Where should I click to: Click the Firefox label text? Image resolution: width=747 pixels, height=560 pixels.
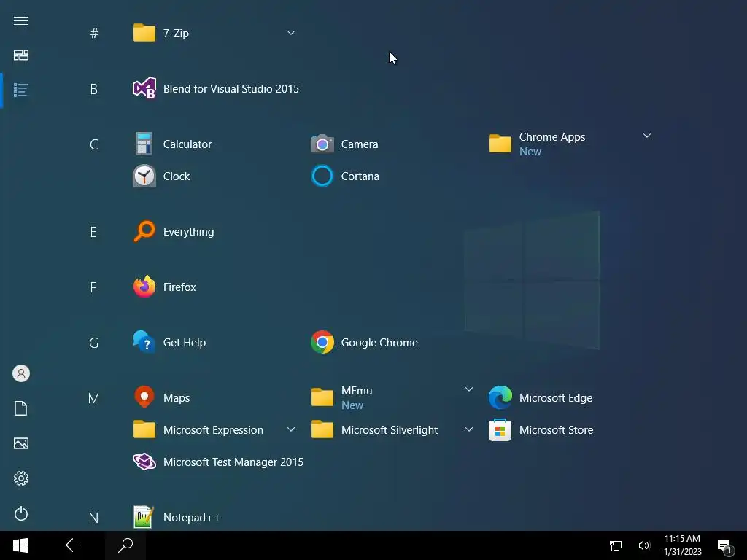(x=179, y=287)
